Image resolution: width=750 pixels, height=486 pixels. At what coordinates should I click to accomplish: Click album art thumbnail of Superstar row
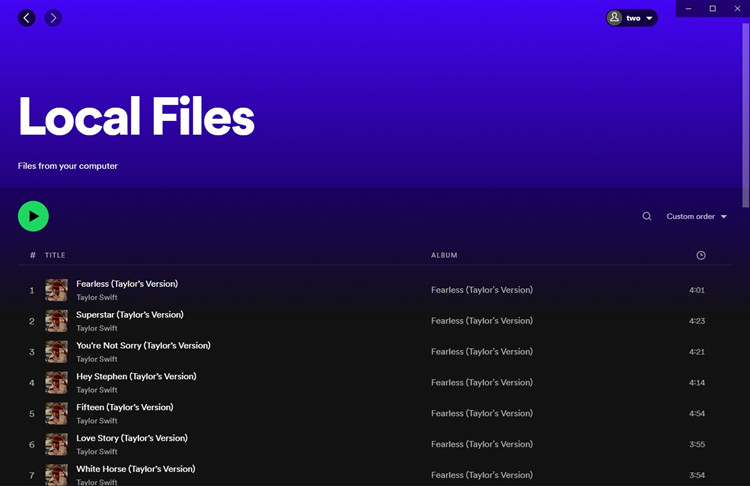(56, 321)
